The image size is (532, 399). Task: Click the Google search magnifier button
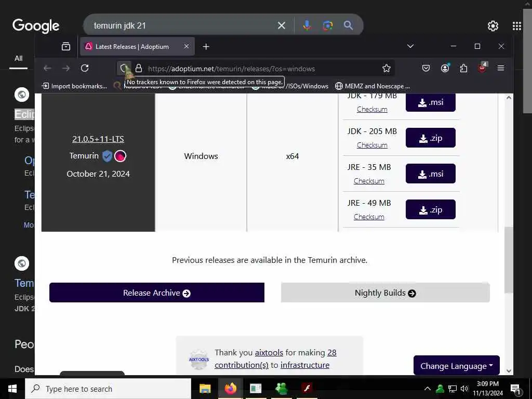tap(348, 25)
